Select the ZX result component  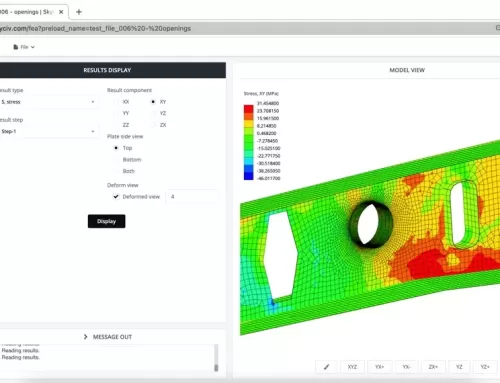click(153, 125)
